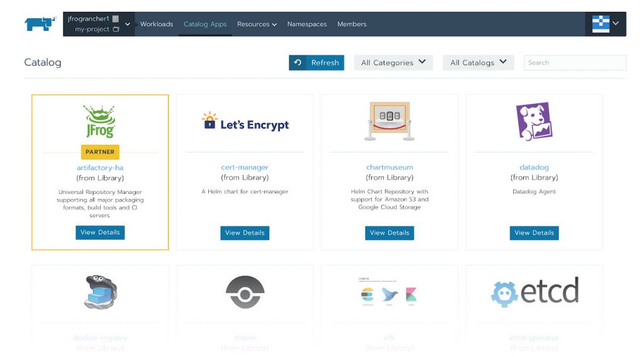
Task: Go to the Namespaces tab
Action: 307,24
